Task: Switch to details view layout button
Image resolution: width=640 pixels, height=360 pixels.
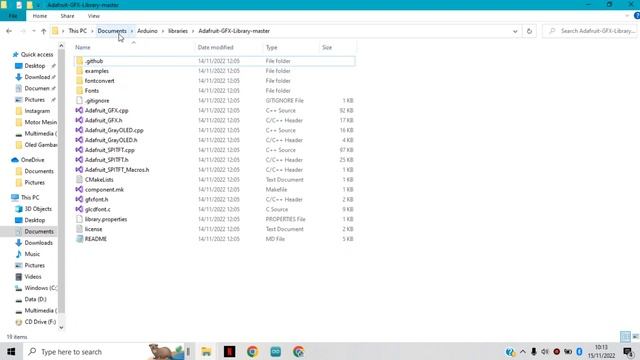Action: 625,336
